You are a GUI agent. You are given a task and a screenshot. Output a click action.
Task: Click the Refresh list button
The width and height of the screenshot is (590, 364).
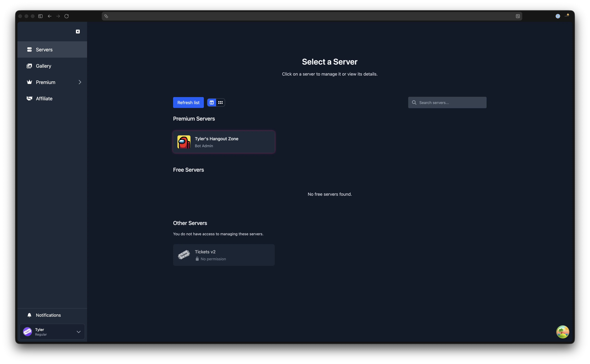[x=188, y=103]
